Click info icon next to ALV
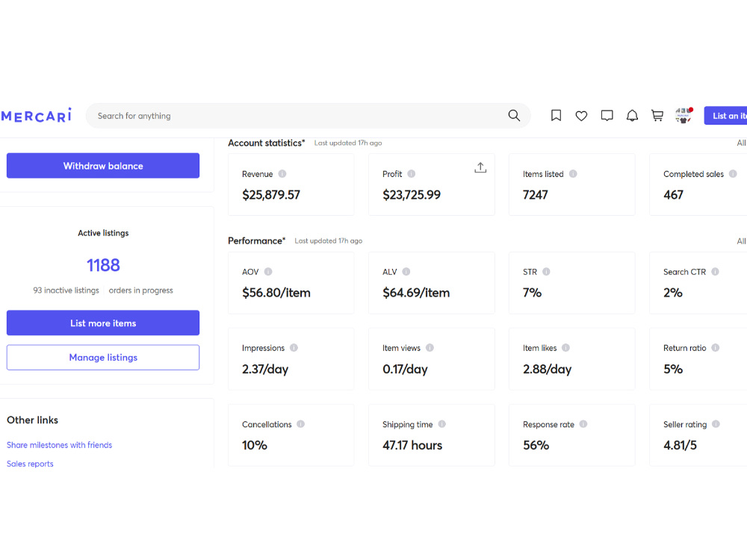The image size is (747, 560). [x=406, y=272]
